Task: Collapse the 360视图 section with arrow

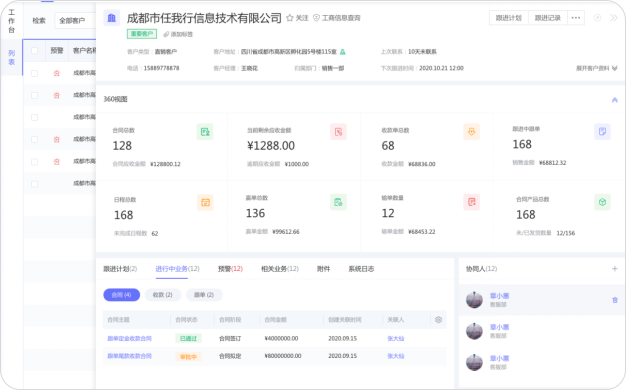Action: coord(615,100)
